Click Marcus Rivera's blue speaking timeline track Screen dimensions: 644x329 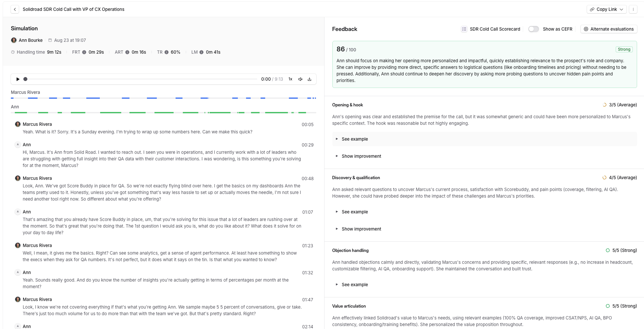(163, 98)
